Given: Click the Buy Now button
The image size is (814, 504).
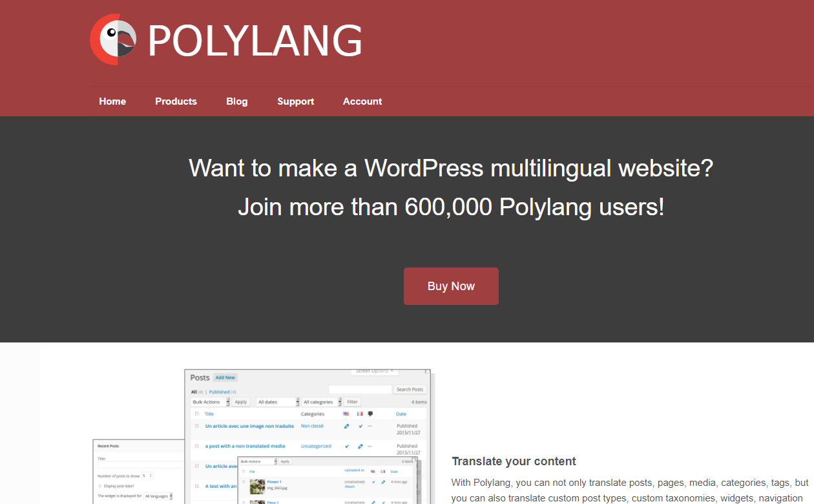Looking at the screenshot, I should point(451,286).
